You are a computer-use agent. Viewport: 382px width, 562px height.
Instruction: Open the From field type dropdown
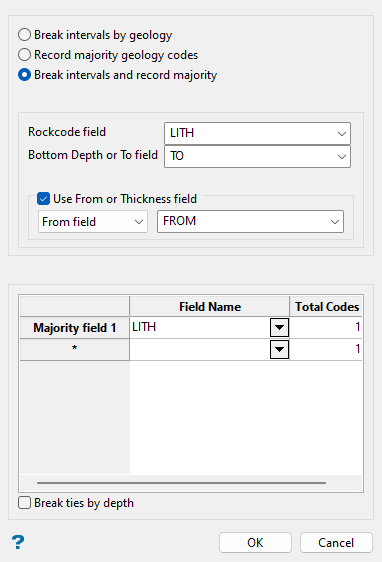point(93,222)
